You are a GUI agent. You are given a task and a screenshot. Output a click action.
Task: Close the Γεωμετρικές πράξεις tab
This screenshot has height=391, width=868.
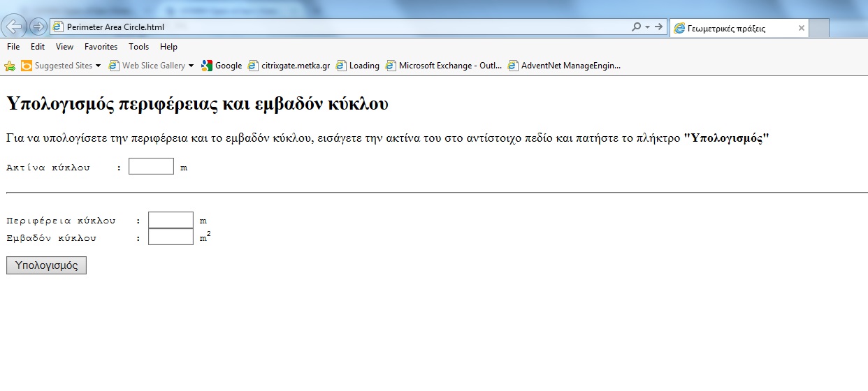[x=801, y=29]
